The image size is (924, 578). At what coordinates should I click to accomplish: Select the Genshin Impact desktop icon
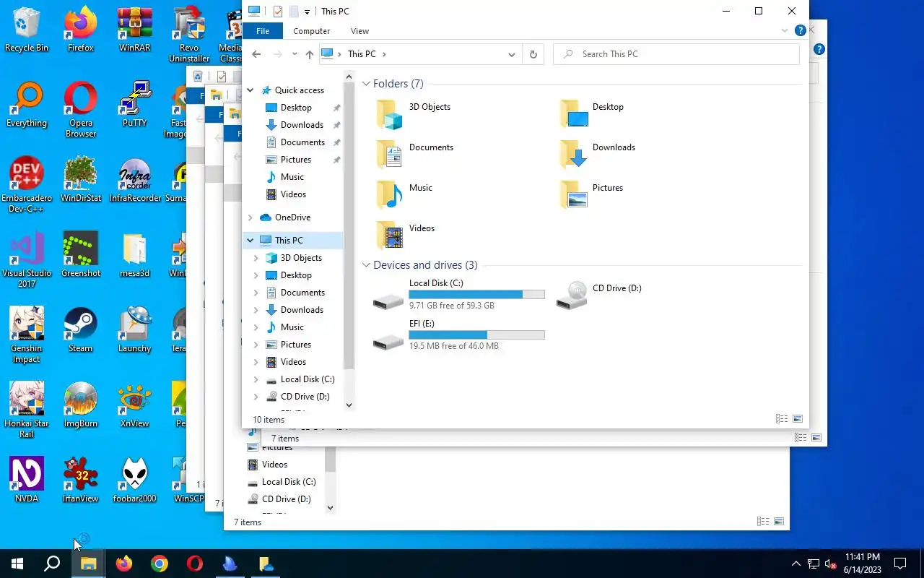coord(27,335)
